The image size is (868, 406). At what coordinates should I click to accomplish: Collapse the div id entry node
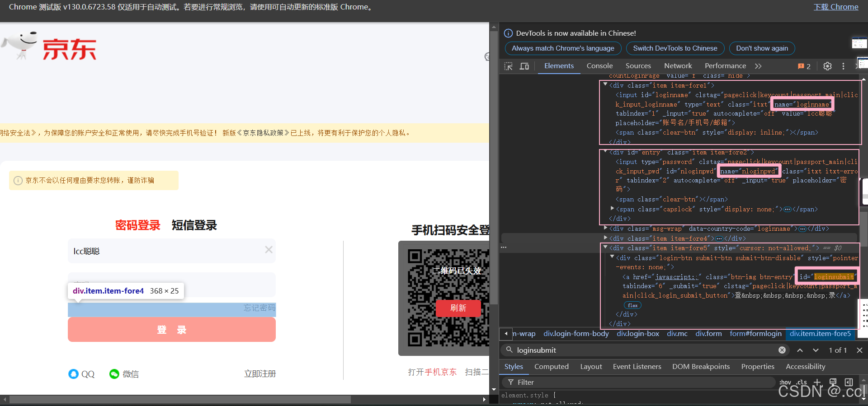[x=605, y=152]
